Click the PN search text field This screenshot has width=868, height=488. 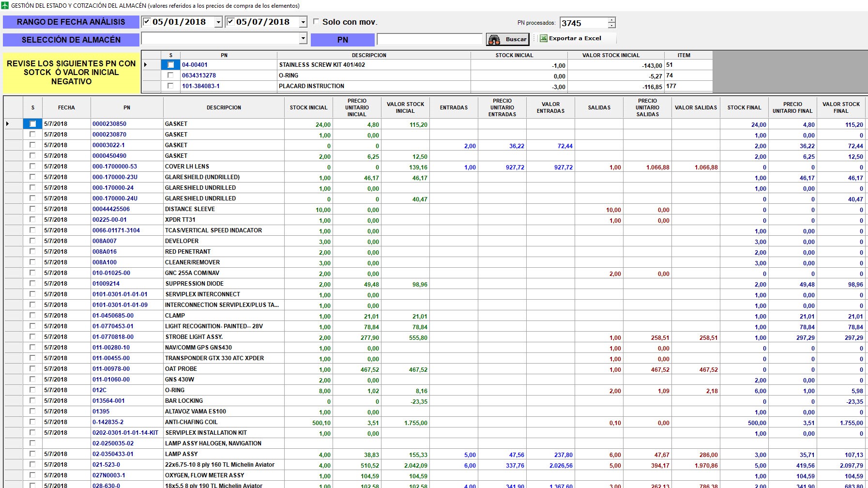tap(429, 39)
